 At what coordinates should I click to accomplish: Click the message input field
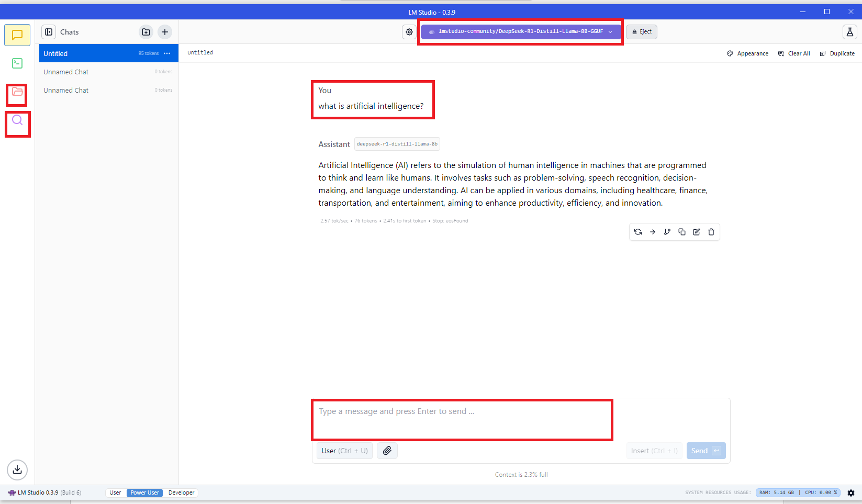coord(462,419)
